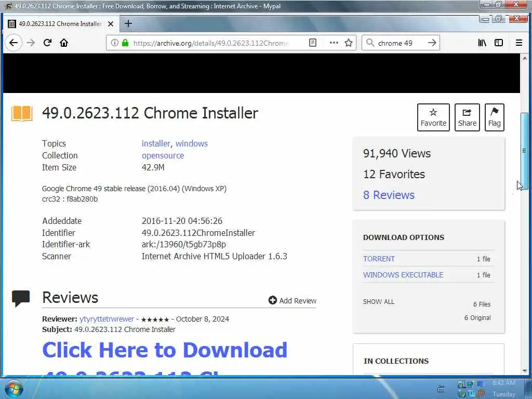Image resolution: width=532 pixels, height=399 pixels.
Task: Show site information via the info icon
Action: [x=115, y=43]
